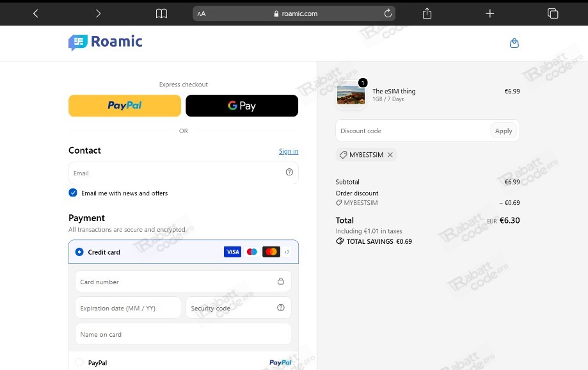Screen dimensions: 588x370
Task: Click the Name on card field
Action: point(183,334)
